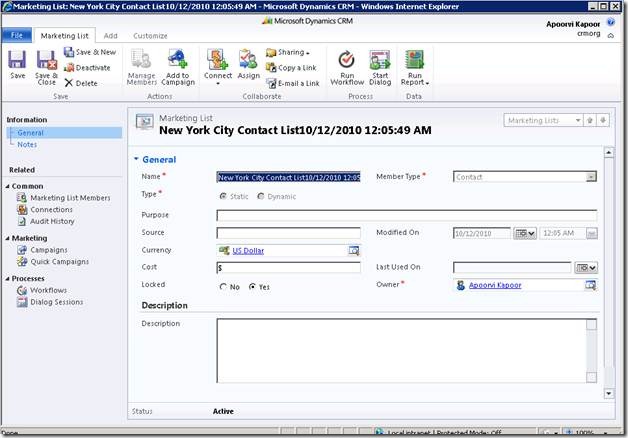
Task: Open Marketing List Members in sidebar
Action: coord(70,198)
